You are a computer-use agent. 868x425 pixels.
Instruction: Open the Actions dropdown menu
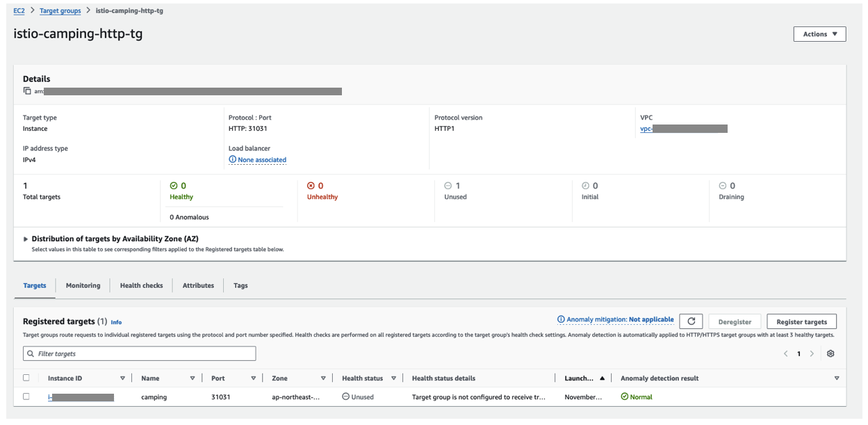click(x=819, y=34)
